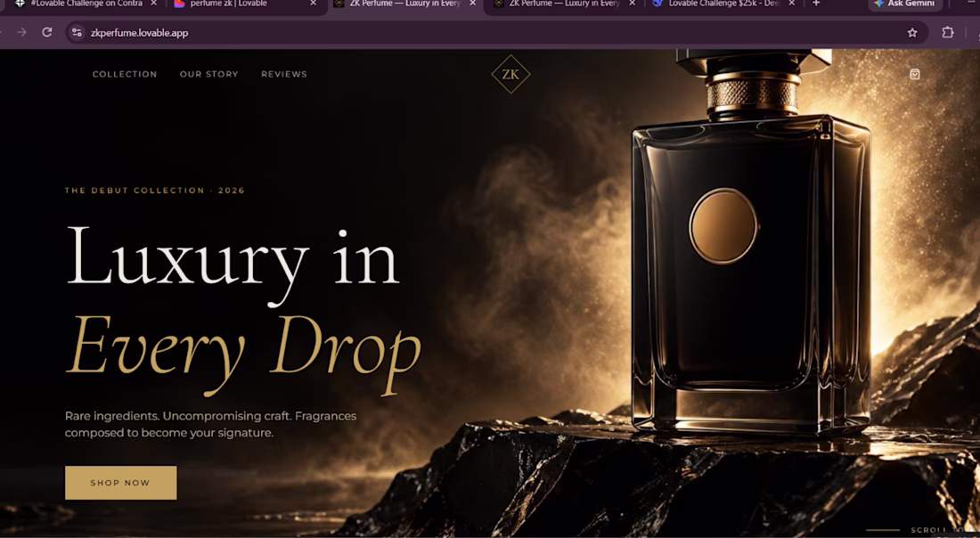The height and width of the screenshot is (538, 980).
Task: Click the ZK diamond logo
Action: [510, 74]
